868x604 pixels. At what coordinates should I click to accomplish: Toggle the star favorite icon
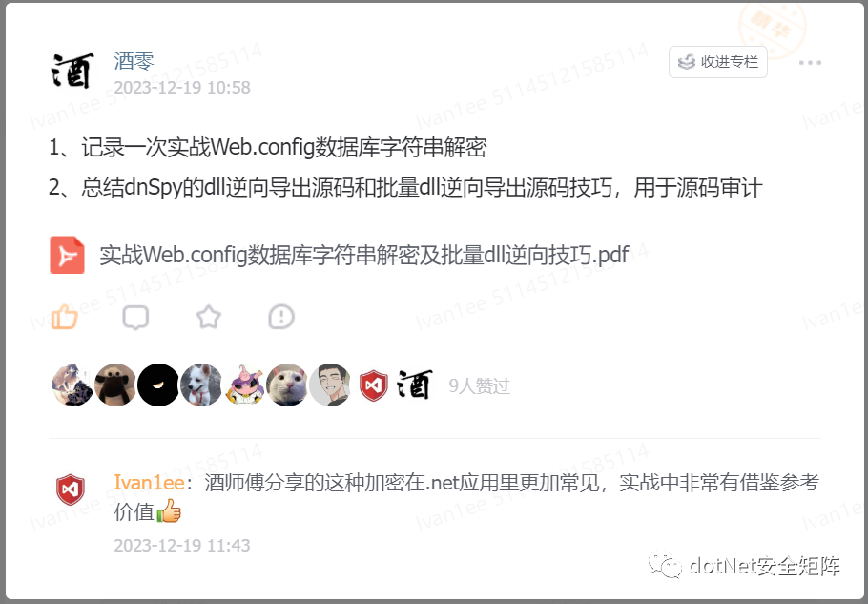tap(209, 317)
